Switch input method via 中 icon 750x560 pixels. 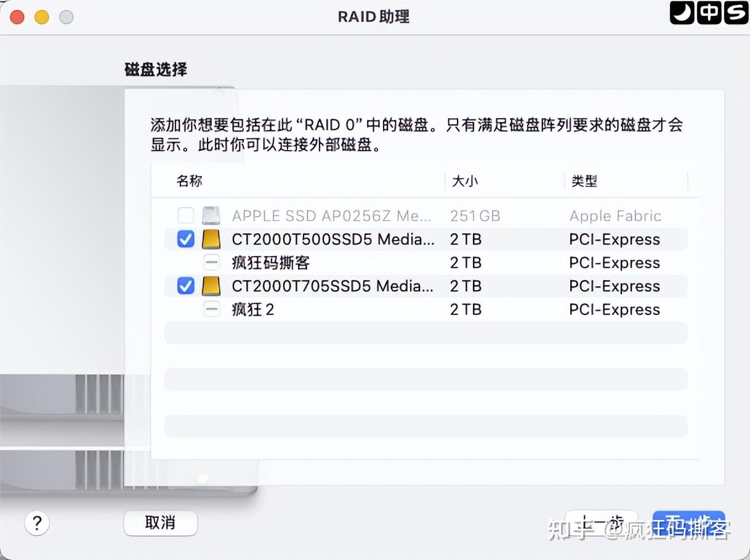[709, 12]
